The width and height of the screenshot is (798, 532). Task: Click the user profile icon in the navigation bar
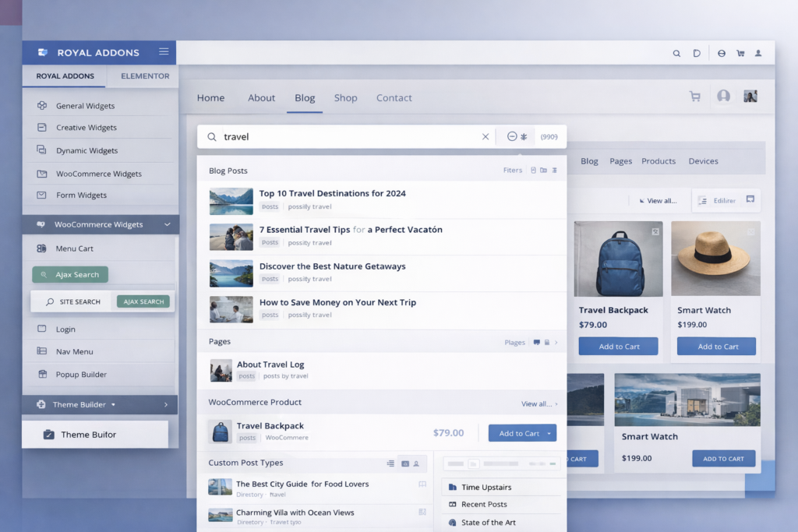tap(723, 95)
